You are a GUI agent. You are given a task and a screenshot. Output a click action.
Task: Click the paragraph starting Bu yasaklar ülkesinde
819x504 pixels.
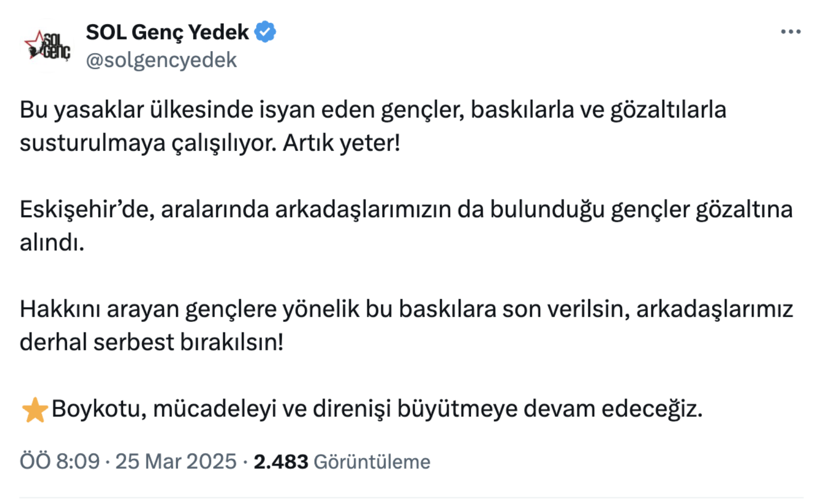pos(373,126)
